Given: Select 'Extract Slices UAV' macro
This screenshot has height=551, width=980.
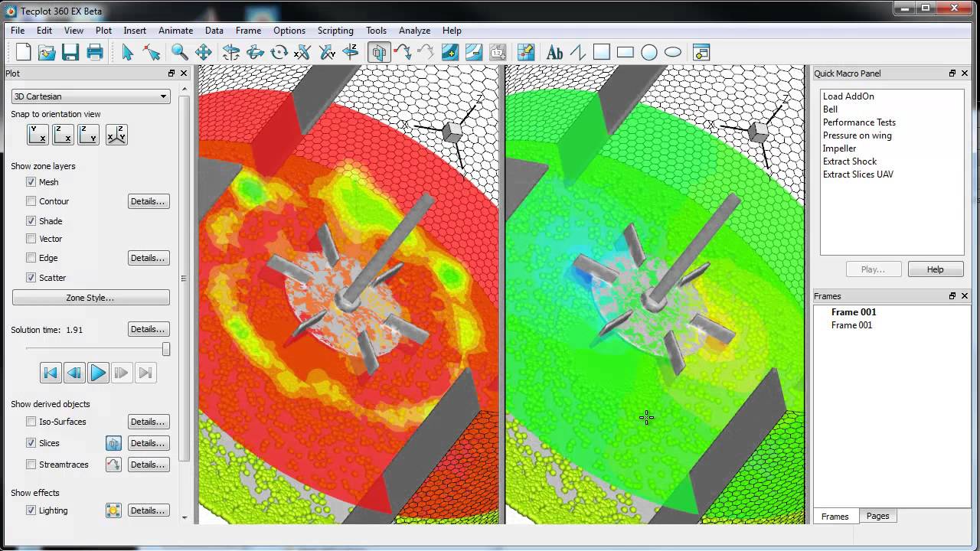Looking at the screenshot, I should point(858,174).
